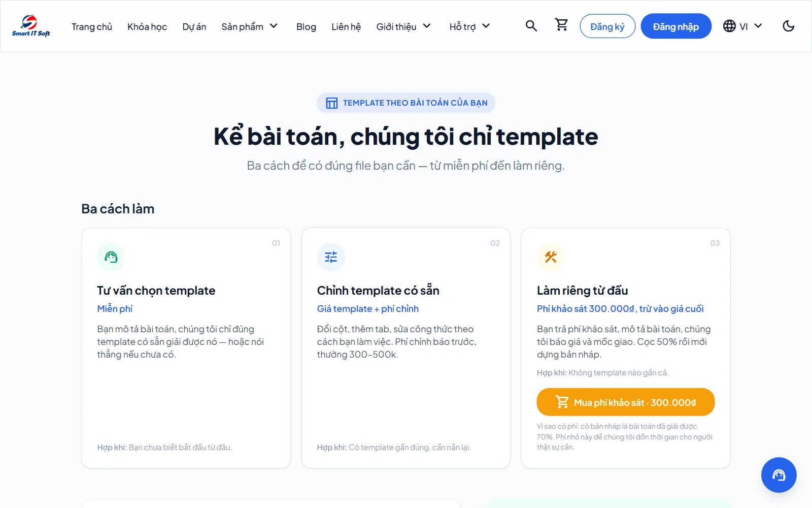Screen dimensions: 812x508
Task: Click the TEMPLATE THEO BÀI TOÁN CỦA BẠN badge
Action: pyautogui.click(x=406, y=103)
